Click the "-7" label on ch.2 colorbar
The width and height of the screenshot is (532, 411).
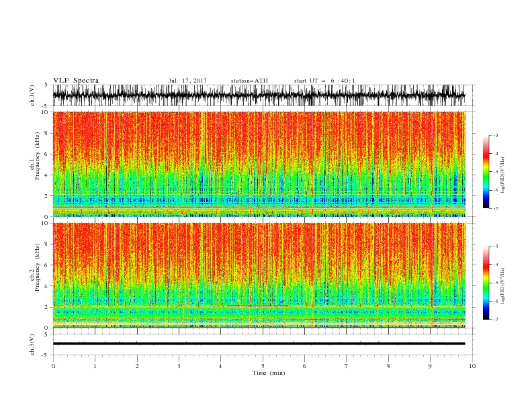(x=495, y=320)
